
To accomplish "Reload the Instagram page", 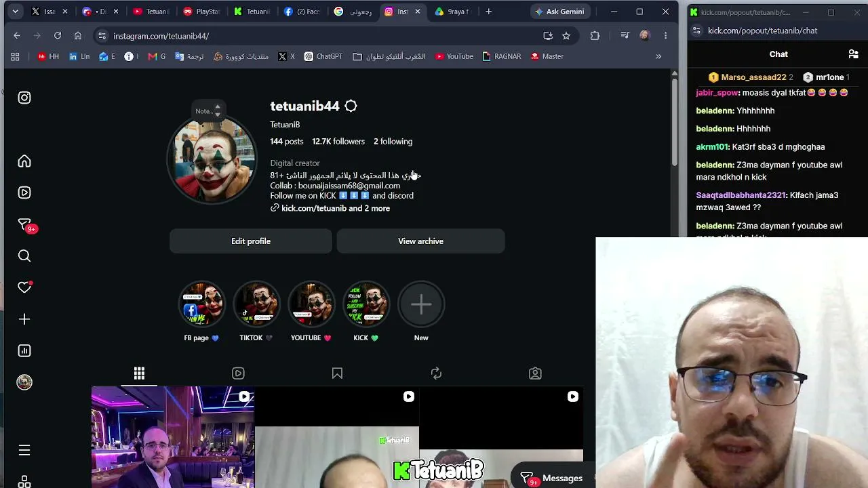I will [x=58, y=36].
